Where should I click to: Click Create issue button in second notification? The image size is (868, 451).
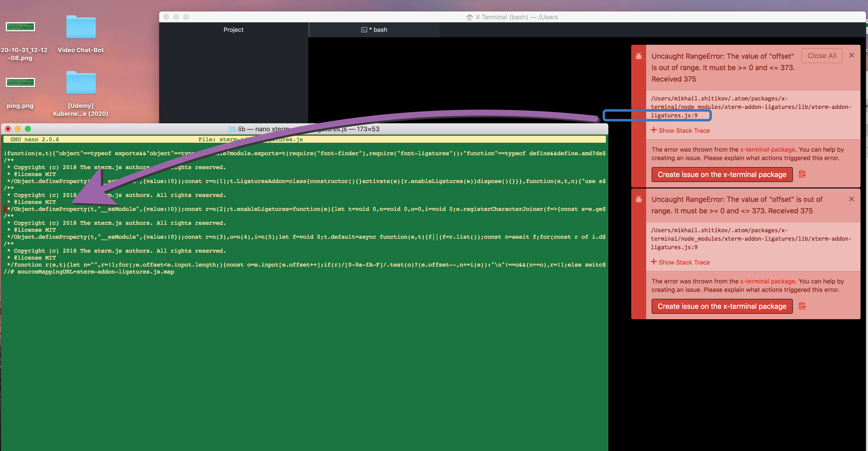[722, 306]
